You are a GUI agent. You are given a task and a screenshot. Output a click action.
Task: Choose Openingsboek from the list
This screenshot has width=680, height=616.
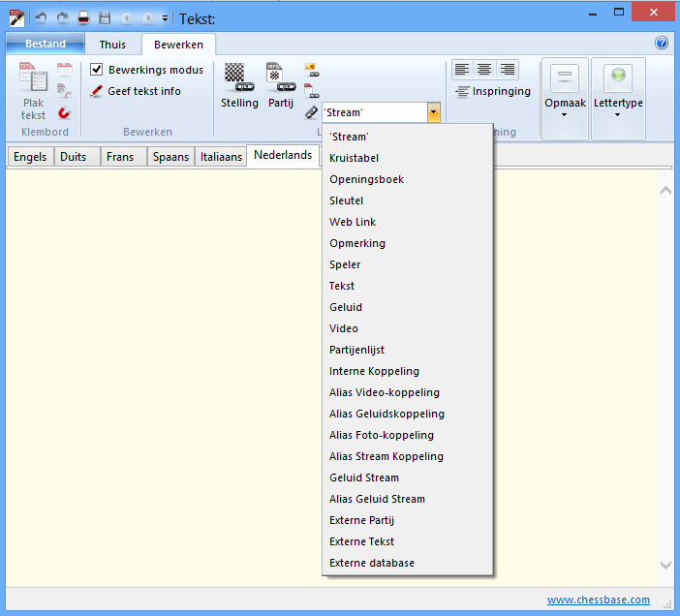pyautogui.click(x=408, y=179)
